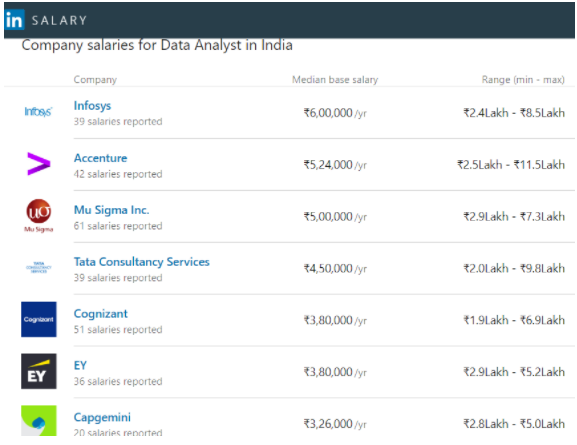Open the Capgemini company logo

[39, 420]
